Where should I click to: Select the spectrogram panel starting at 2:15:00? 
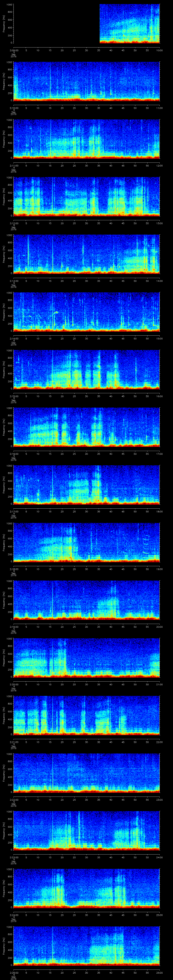point(86,369)
